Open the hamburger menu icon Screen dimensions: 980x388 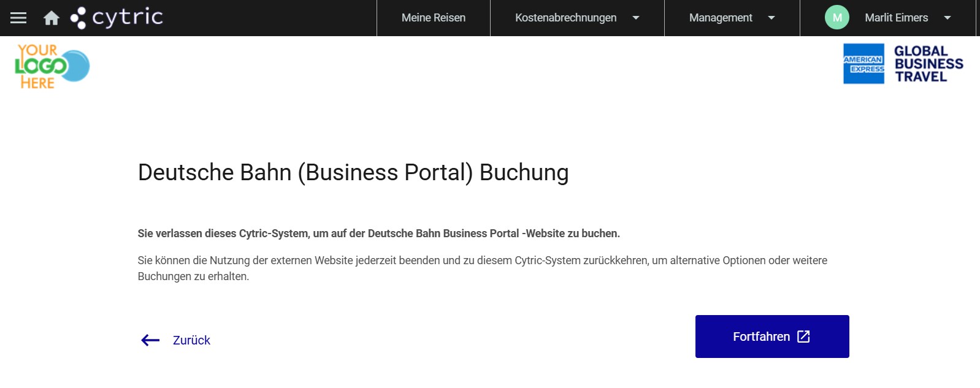[x=18, y=18]
